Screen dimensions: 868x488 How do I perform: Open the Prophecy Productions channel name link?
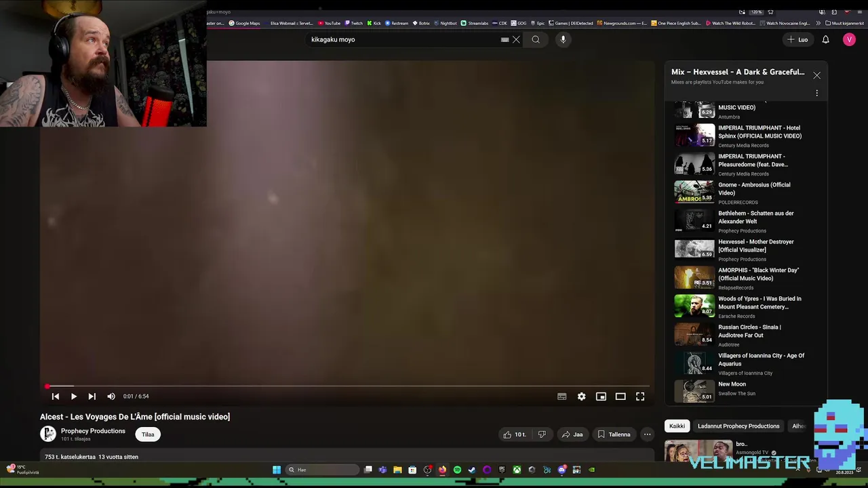pos(93,431)
